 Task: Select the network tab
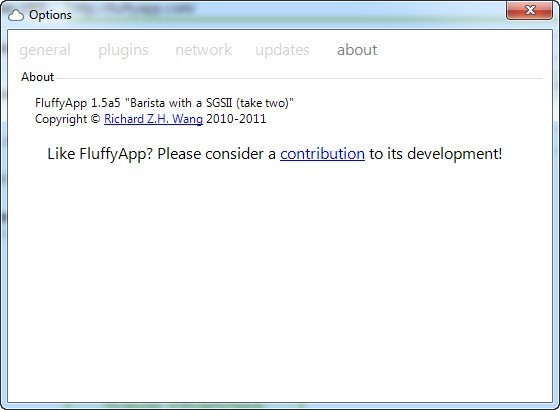pos(204,50)
